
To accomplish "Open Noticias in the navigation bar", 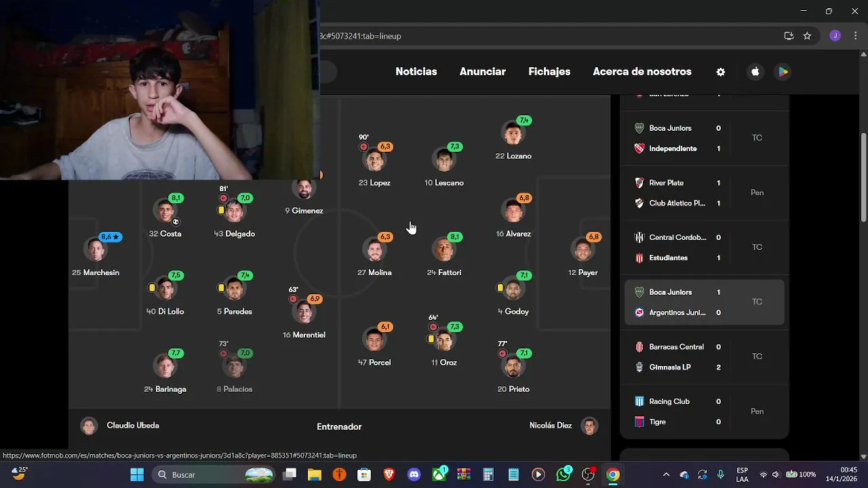I will point(416,72).
